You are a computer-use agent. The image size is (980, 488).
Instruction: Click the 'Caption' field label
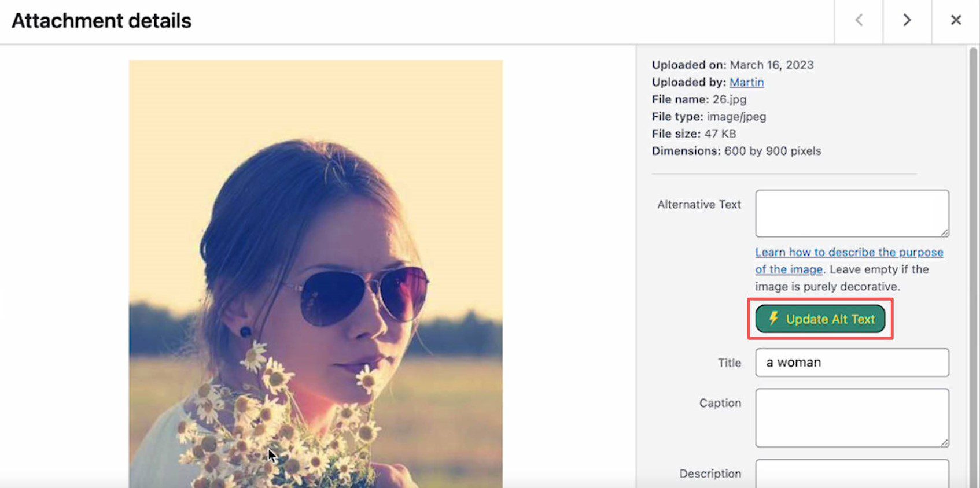tap(720, 403)
